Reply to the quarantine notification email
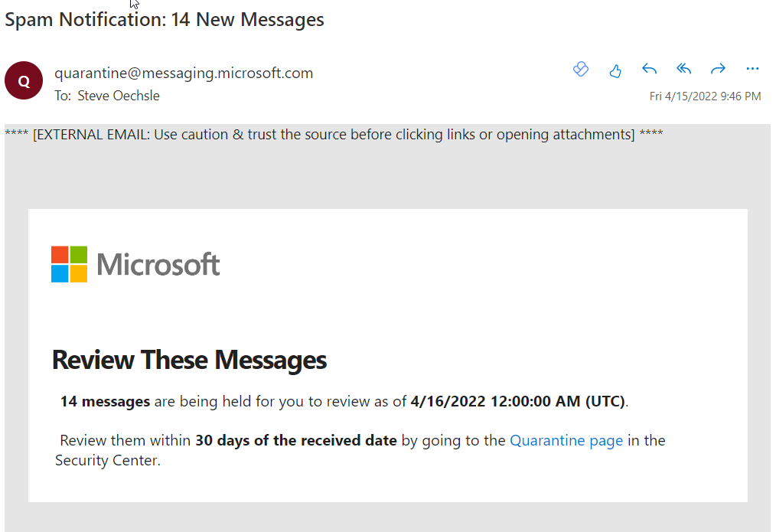776x532 pixels. pyautogui.click(x=649, y=70)
